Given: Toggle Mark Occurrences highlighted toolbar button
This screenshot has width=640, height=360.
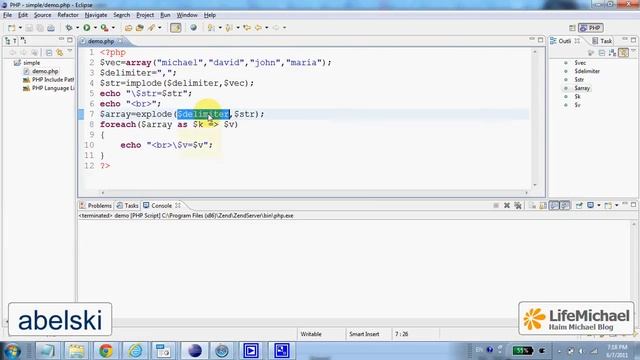Looking at the screenshot, I should tap(176, 28).
